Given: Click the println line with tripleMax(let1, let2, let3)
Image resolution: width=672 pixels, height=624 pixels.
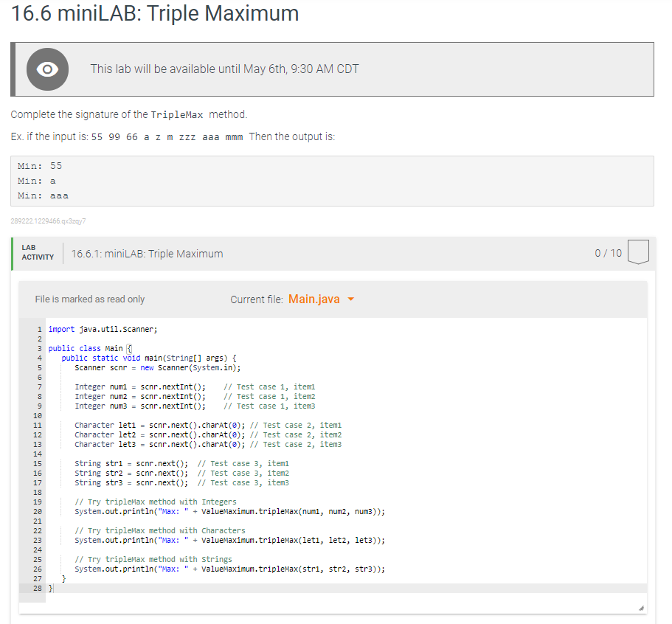Looking at the screenshot, I should pos(229,540).
